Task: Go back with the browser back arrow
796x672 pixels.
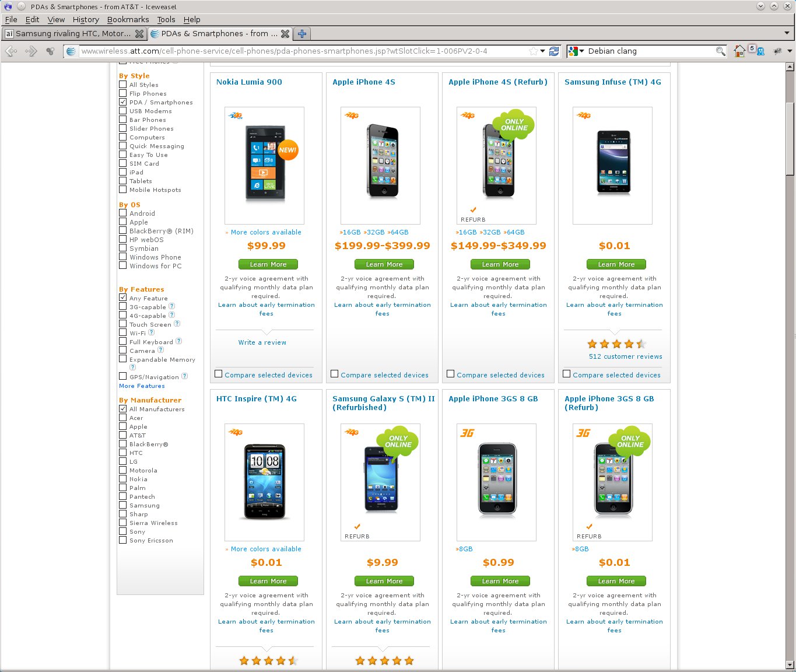Action: (10, 51)
